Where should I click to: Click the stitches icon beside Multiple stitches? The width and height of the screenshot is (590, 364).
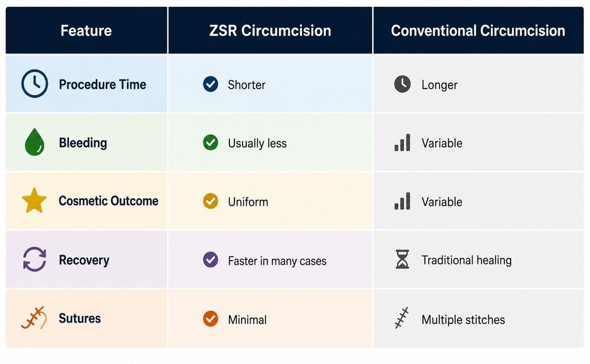pyautogui.click(x=402, y=318)
